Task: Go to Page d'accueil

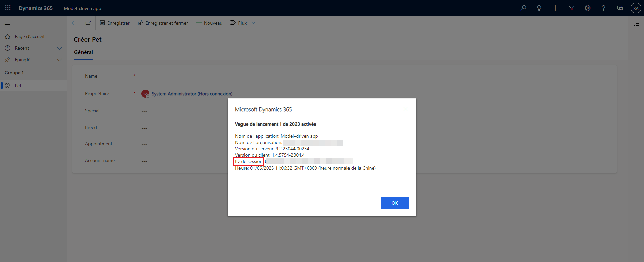Action: click(x=30, y=36)
